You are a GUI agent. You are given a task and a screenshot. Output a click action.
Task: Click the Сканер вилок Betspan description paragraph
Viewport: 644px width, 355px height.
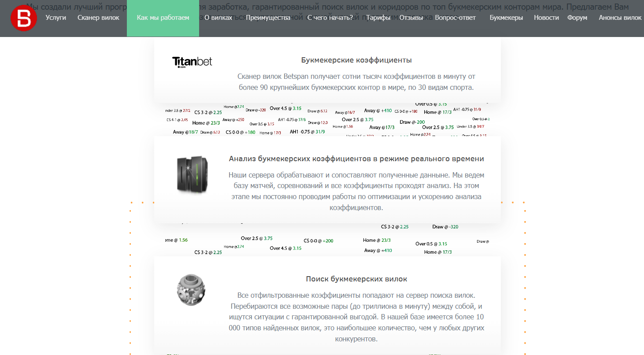tap(356, 82)
